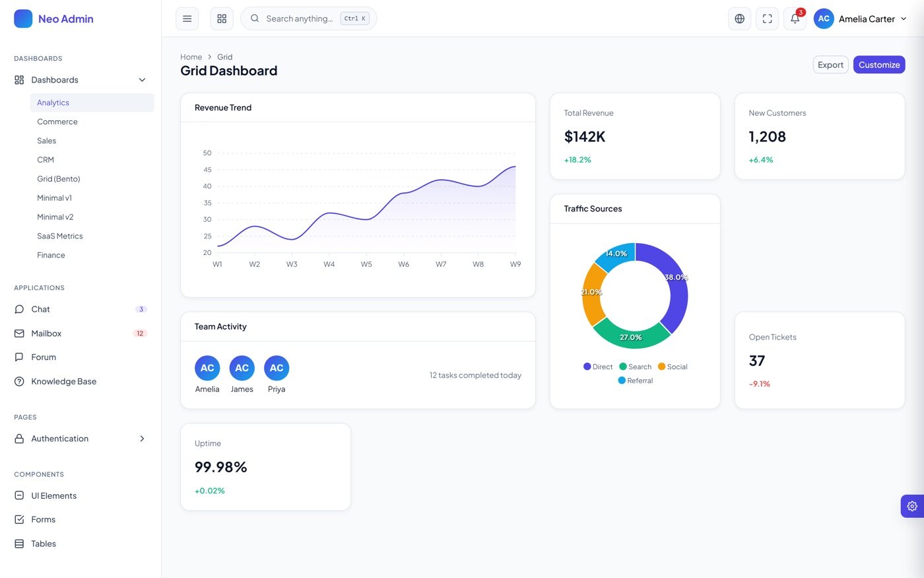Toggle the Search series in the legend
This screenshot has height=578, width=924.
[x=635, y=367]
